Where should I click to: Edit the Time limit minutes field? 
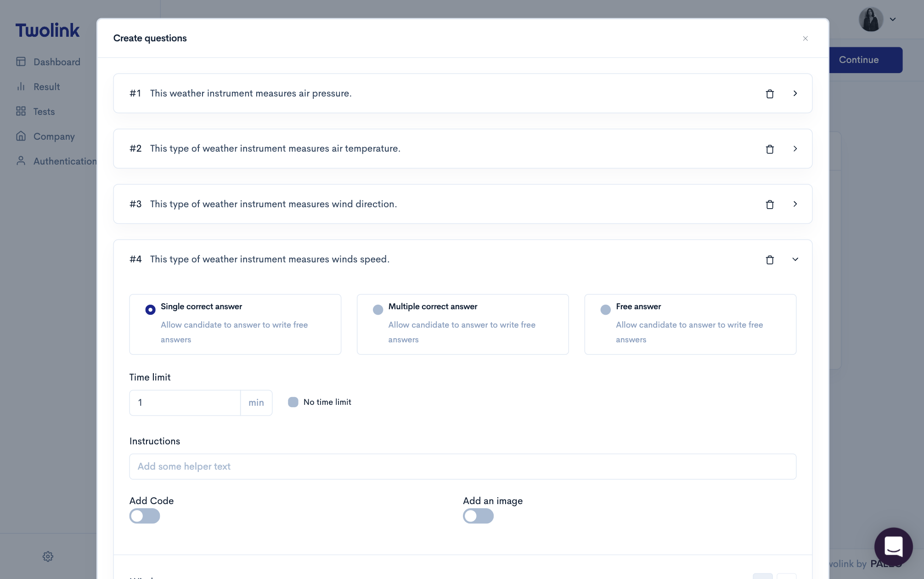185,403
